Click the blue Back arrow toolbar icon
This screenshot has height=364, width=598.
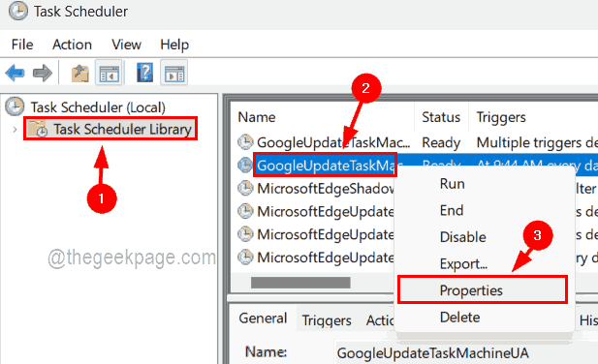(x=16, y=73)
